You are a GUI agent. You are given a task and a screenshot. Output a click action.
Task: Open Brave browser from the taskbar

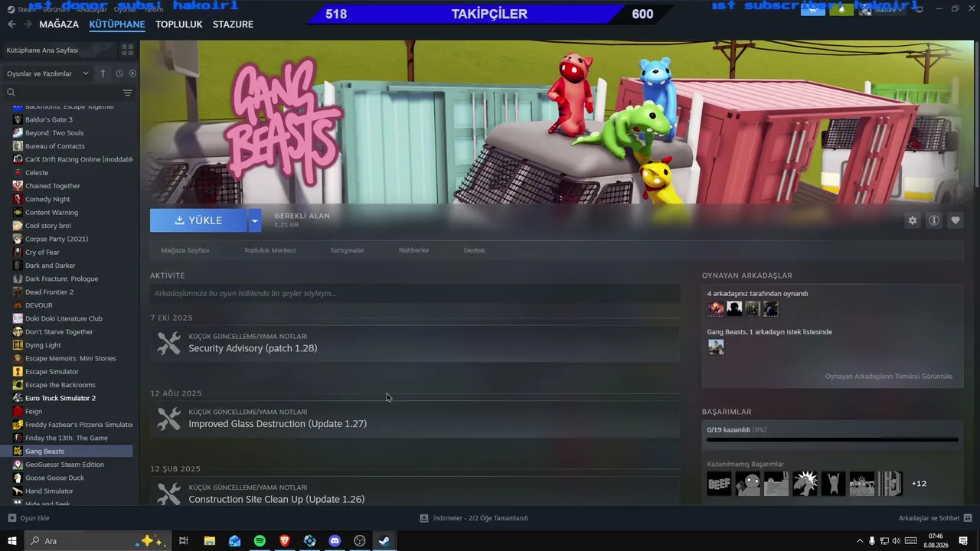[x=285, y=541]
